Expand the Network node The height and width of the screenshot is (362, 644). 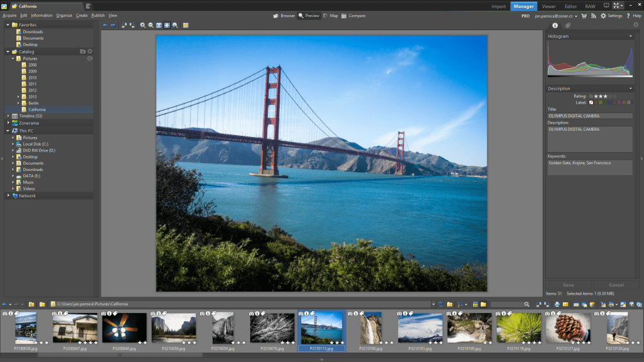[8, 195]
